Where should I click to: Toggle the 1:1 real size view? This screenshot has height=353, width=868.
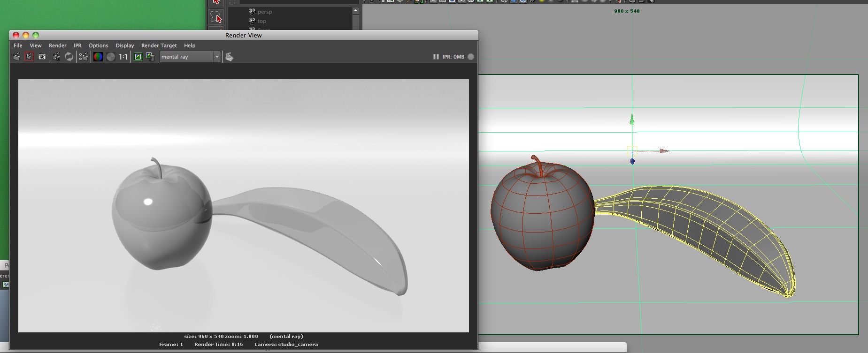tap(123, 57)
